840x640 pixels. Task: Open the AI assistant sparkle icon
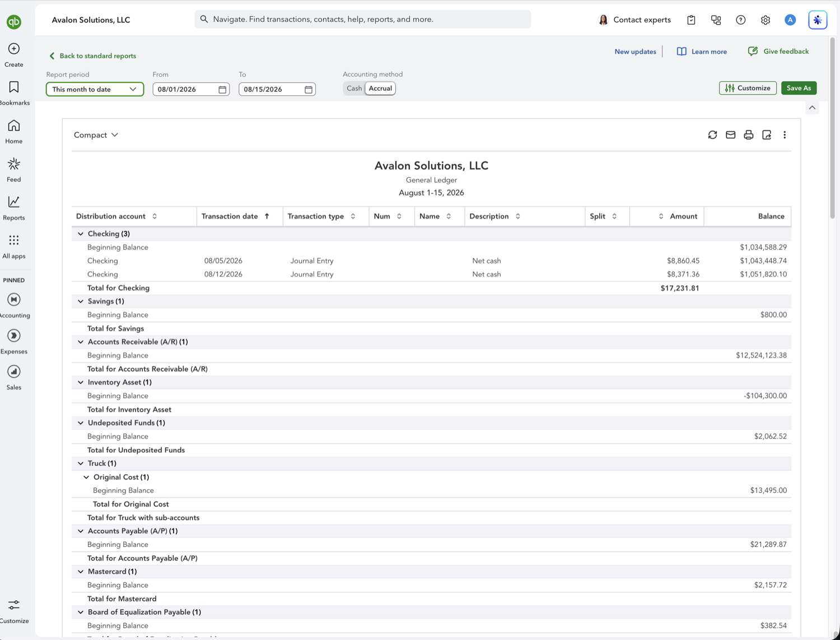coord(818,20)
